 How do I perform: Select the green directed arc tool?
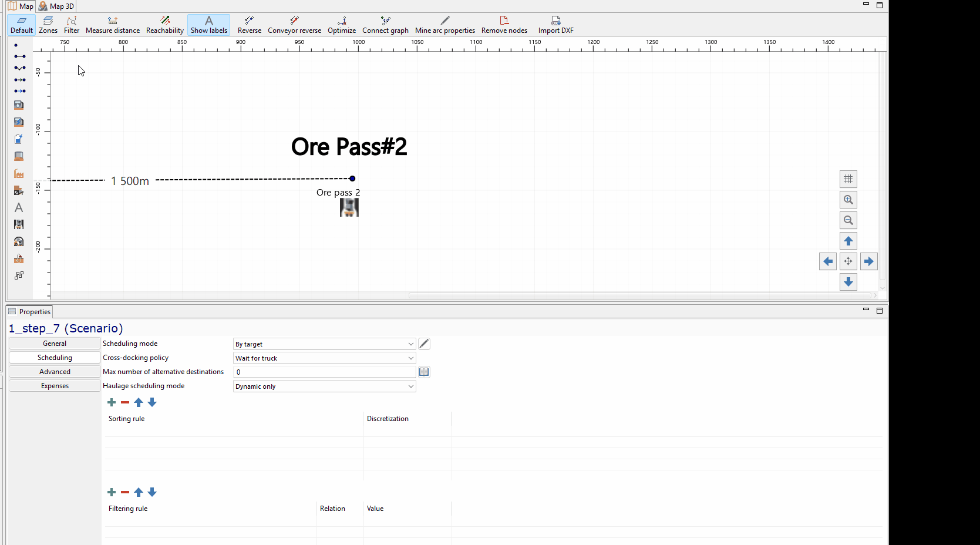19,80
